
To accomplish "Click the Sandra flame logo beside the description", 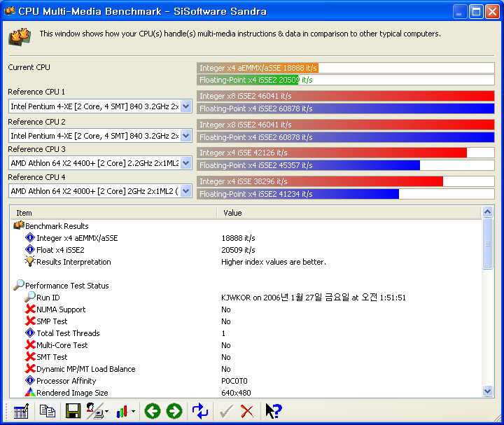I will 20,36.
